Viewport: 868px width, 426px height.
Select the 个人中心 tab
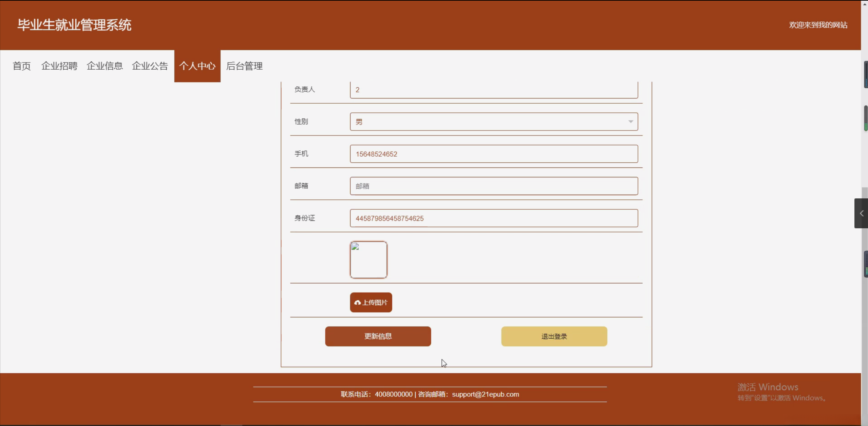(197, 66)
